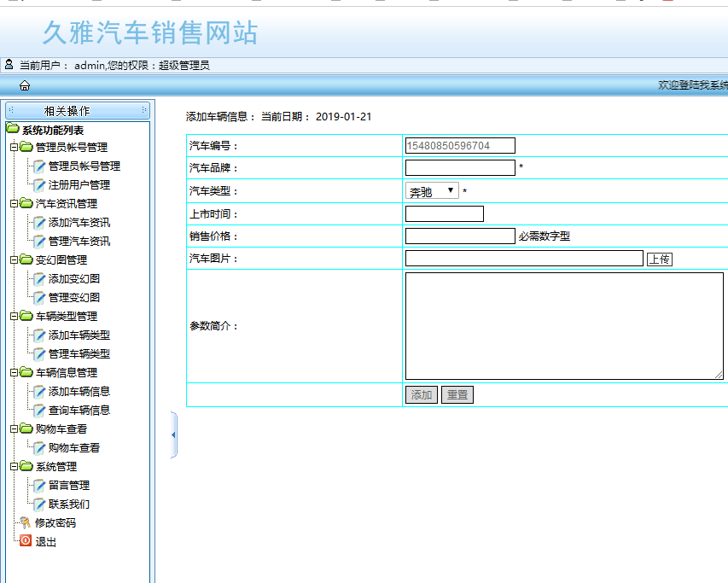Viewport: 728px width, 583px height.
Task: Click the 相关操作 panel header
Action: pyautogui.click(x=78, y=110)
